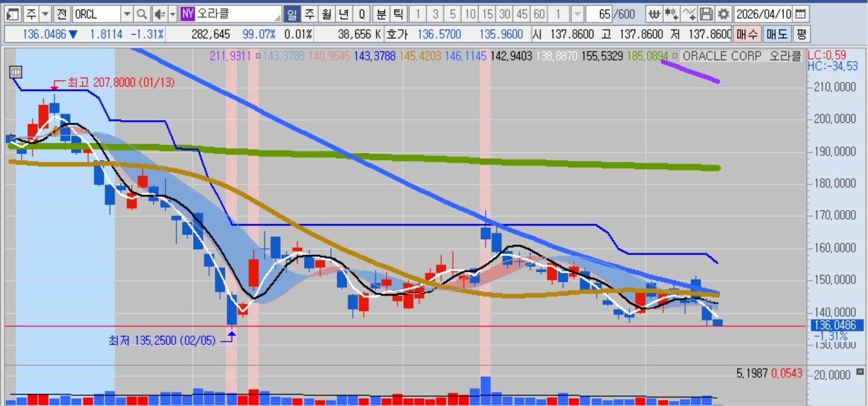
Task: Choose the 10 minute interval button
Action: (469, 13)
